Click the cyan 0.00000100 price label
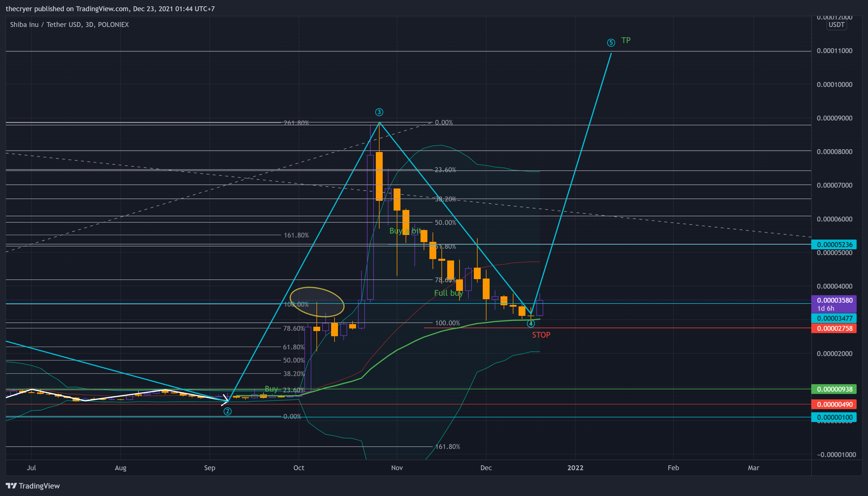 [x=834, y=417]
